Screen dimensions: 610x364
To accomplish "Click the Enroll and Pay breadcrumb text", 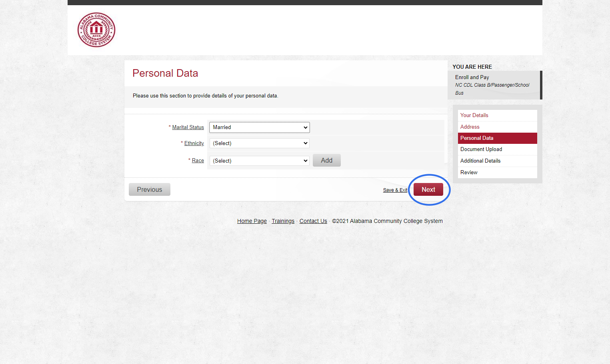I will 472,77.
